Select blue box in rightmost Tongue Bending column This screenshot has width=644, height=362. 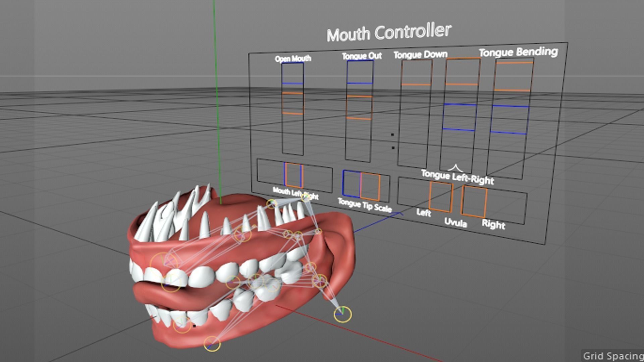click(509, 120)
